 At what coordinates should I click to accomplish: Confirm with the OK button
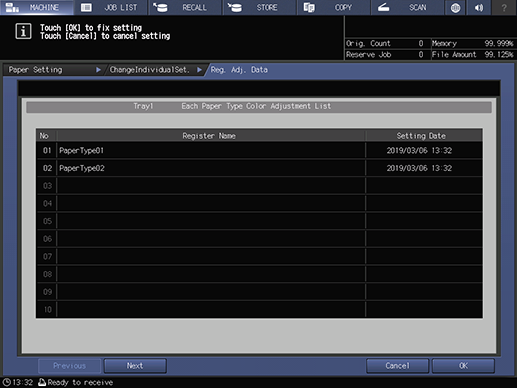tap(463, 366)
